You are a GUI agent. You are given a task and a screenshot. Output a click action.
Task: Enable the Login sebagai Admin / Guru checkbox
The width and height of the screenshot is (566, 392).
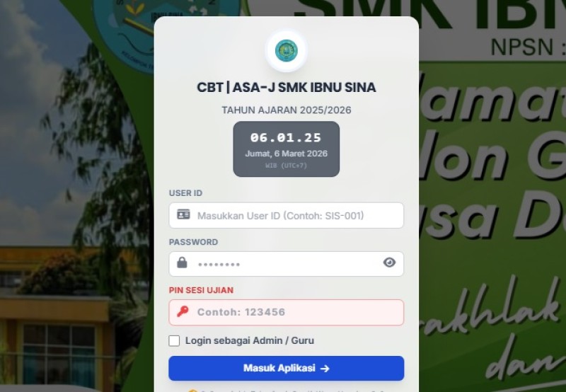click(x=174, y=341)
